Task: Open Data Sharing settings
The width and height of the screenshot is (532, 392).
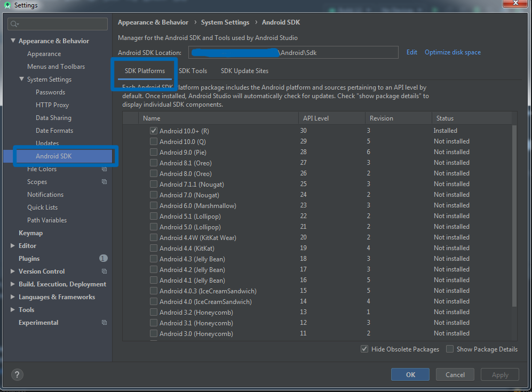Action: [x=53, y=118]
